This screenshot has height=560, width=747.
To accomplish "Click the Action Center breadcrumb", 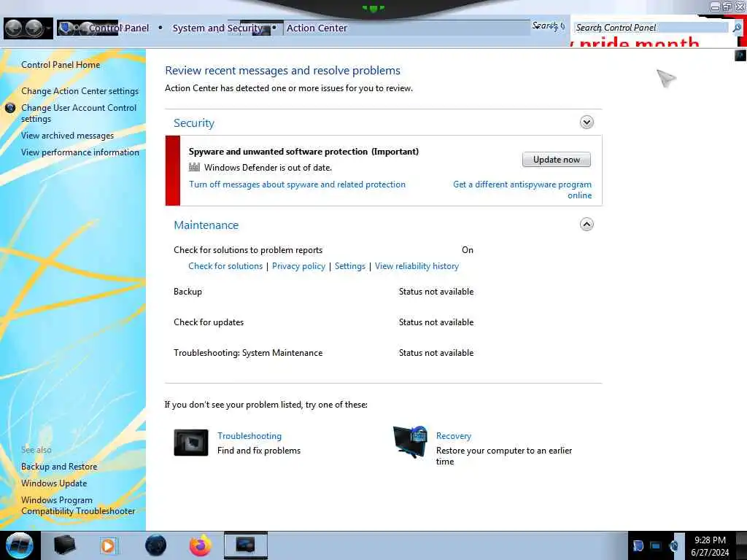I will coord(317,28).
